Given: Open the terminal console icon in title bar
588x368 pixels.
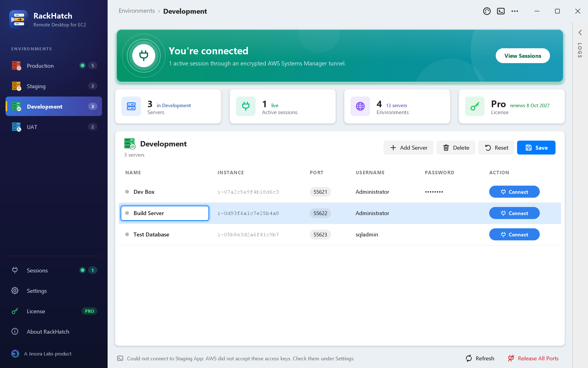Looking at the screenshot, I should point(501,11).
